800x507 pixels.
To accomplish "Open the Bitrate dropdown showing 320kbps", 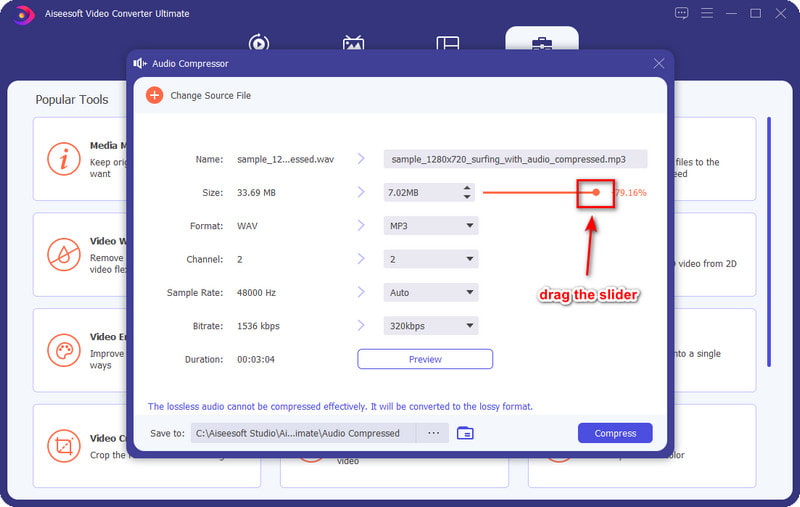I will (x=431, y=326).
